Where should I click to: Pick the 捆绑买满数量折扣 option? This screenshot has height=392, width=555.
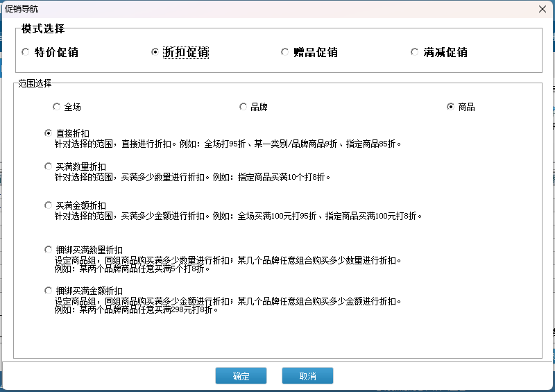pyautogui.click(x=48, y=250)
